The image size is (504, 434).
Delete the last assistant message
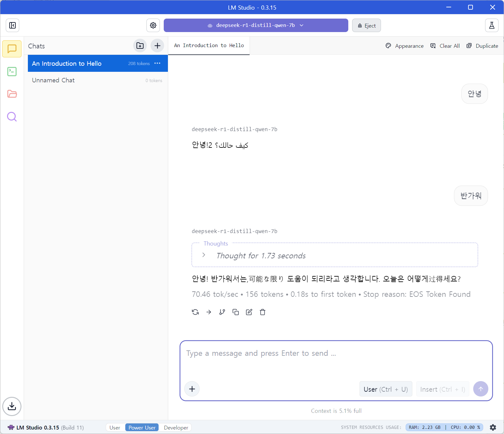(x=263, y=312)
